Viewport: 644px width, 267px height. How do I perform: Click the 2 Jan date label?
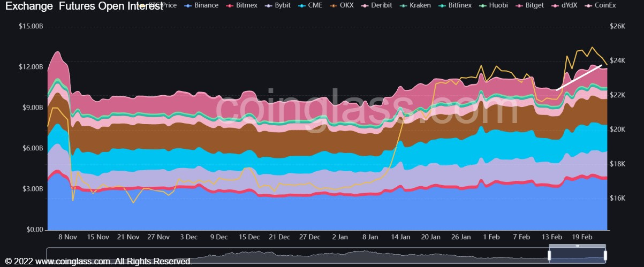click(x=340, y=237)
